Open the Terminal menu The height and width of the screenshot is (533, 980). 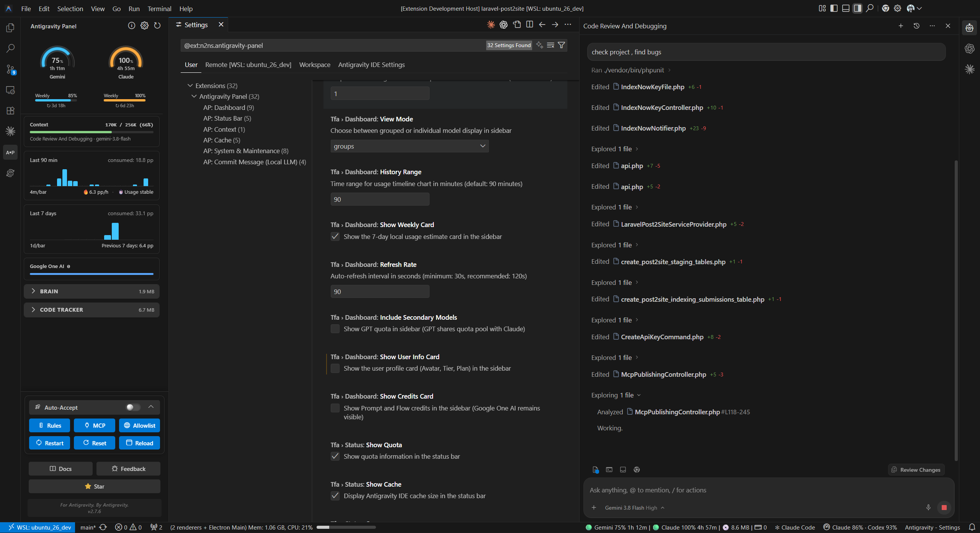pyautogui.click(x=159, y=8)
